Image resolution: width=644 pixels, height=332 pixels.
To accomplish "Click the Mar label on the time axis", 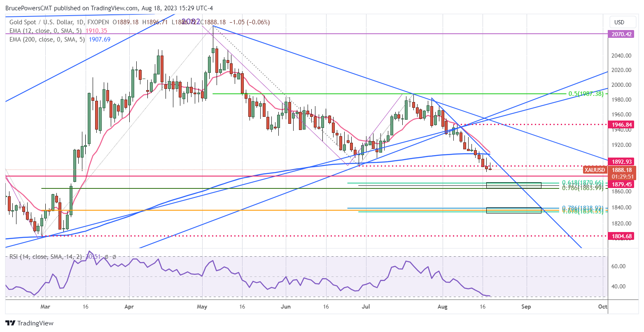I will click(x=46, y=306).
